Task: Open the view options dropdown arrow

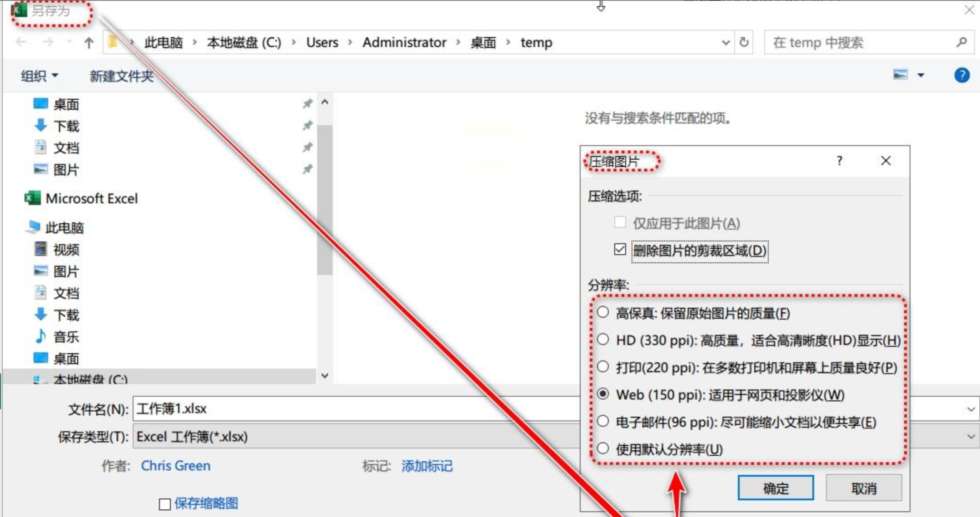Action: pos(921,75)
